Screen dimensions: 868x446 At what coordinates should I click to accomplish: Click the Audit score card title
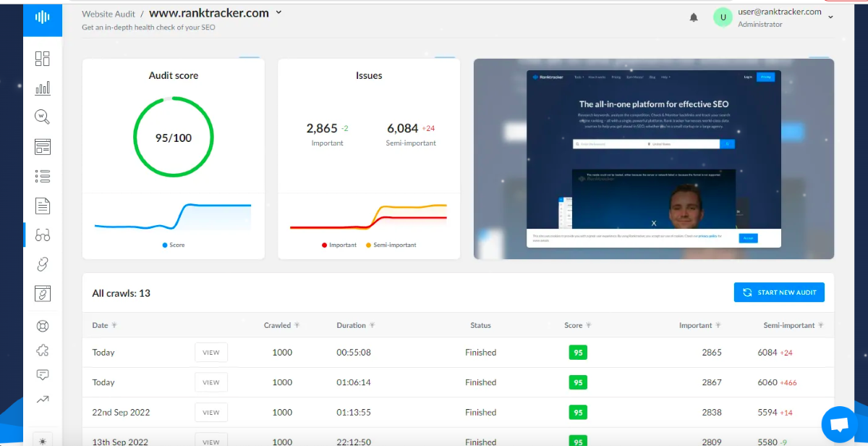tap(174, 75)
